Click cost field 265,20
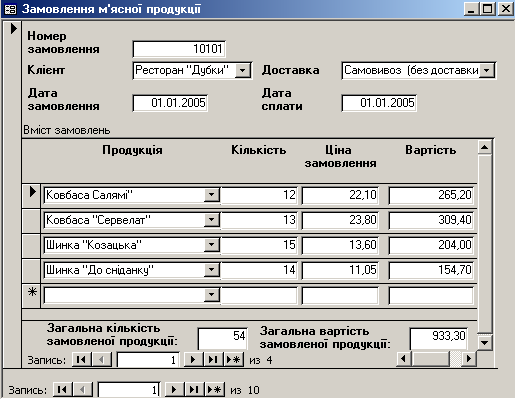 [x=431, y=195]
